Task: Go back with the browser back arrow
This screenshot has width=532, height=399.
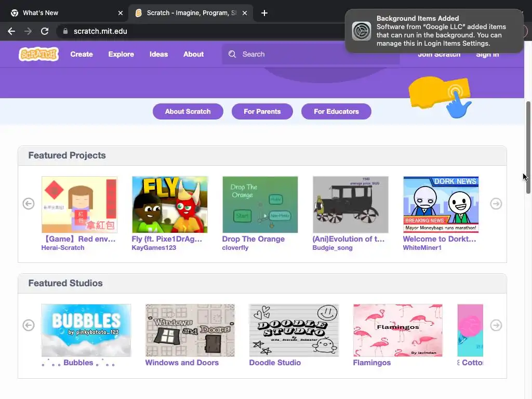Action: 11,31
